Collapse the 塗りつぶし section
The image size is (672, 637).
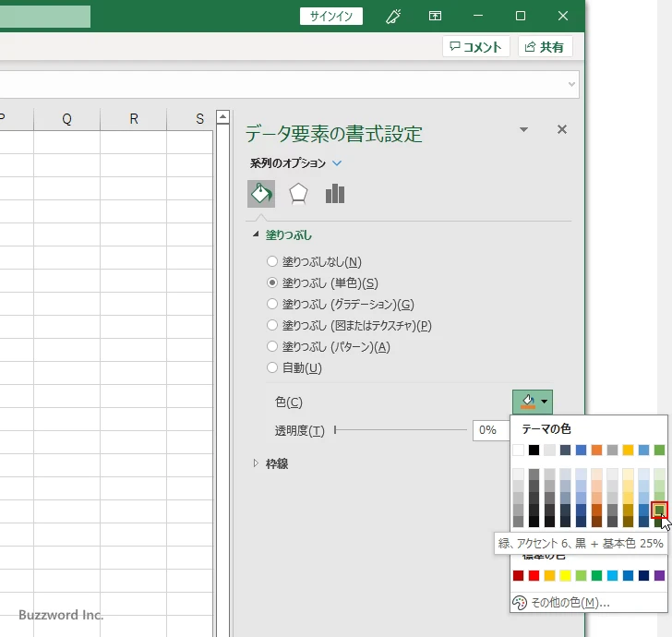[x=256, y=234]
